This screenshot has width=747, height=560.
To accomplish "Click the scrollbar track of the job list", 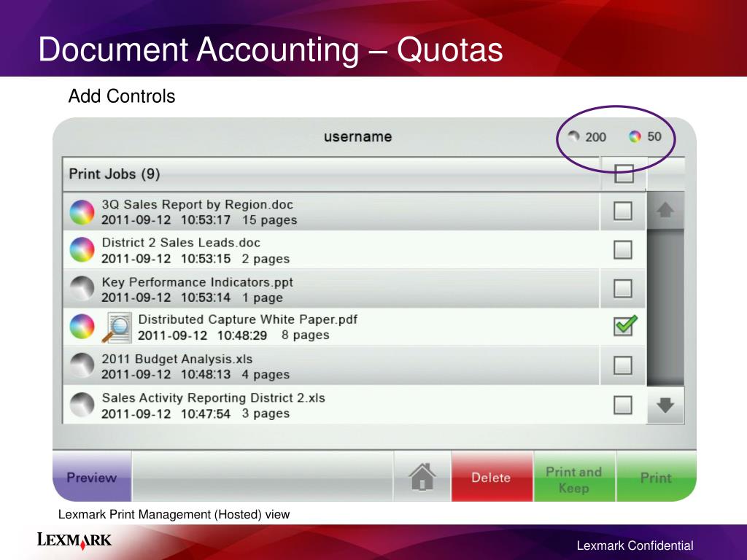I will tap(665, 308).
